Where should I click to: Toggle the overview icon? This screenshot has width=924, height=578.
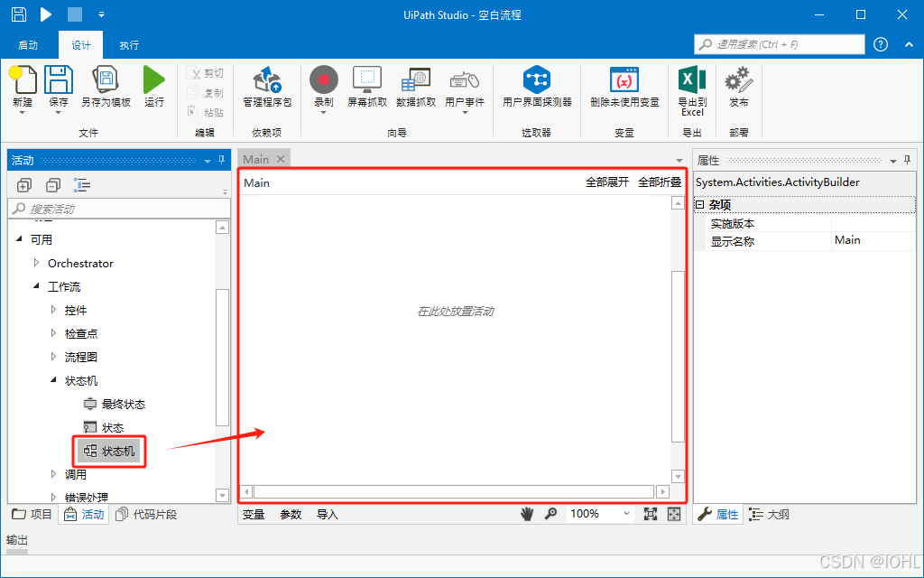(x=673, y=514)
